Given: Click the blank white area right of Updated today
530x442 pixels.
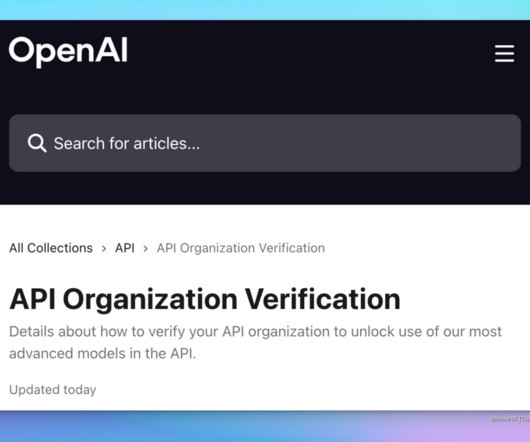Looking at the screenshot, I should click(304, 390).
